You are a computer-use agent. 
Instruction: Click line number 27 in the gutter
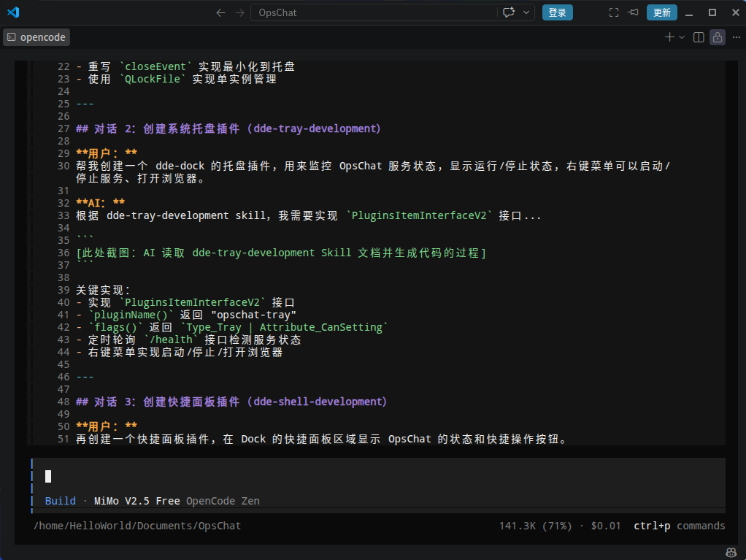point(64,129)
